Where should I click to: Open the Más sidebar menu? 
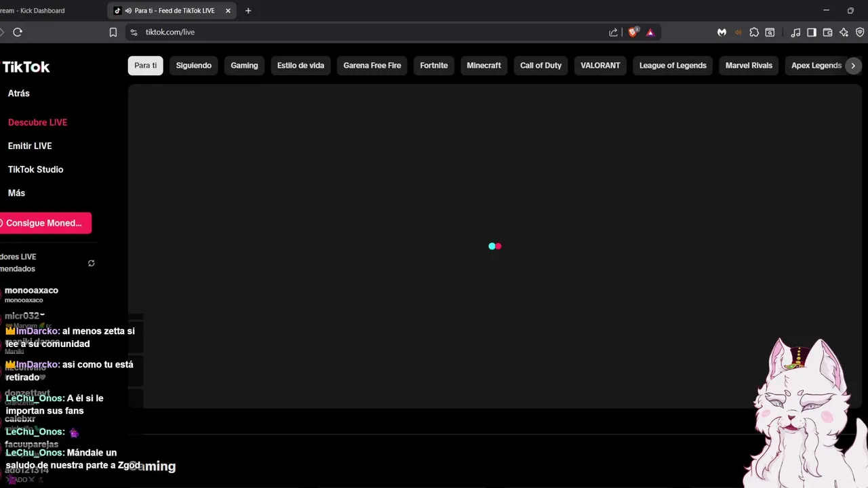pyautogui.click(x=16, y=193)
